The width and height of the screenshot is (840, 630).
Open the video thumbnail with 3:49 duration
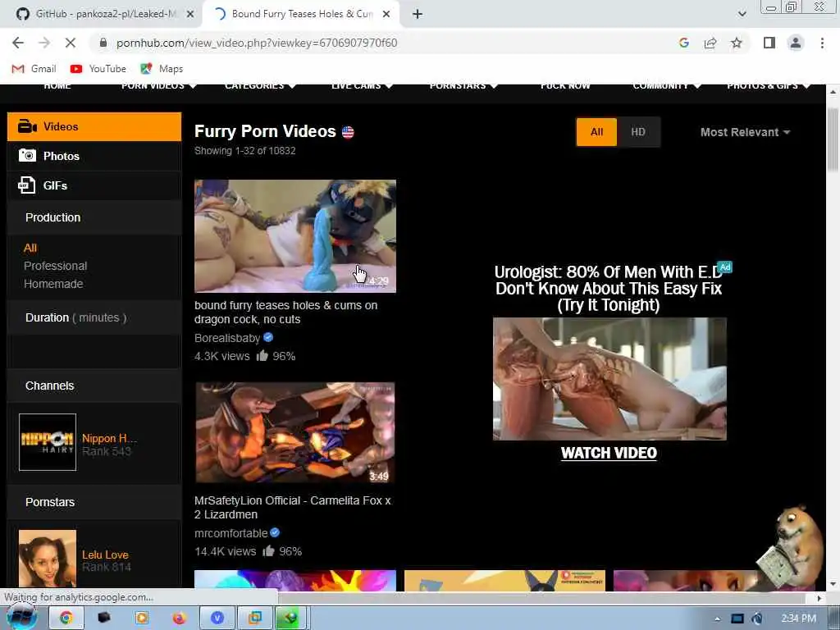295,432
